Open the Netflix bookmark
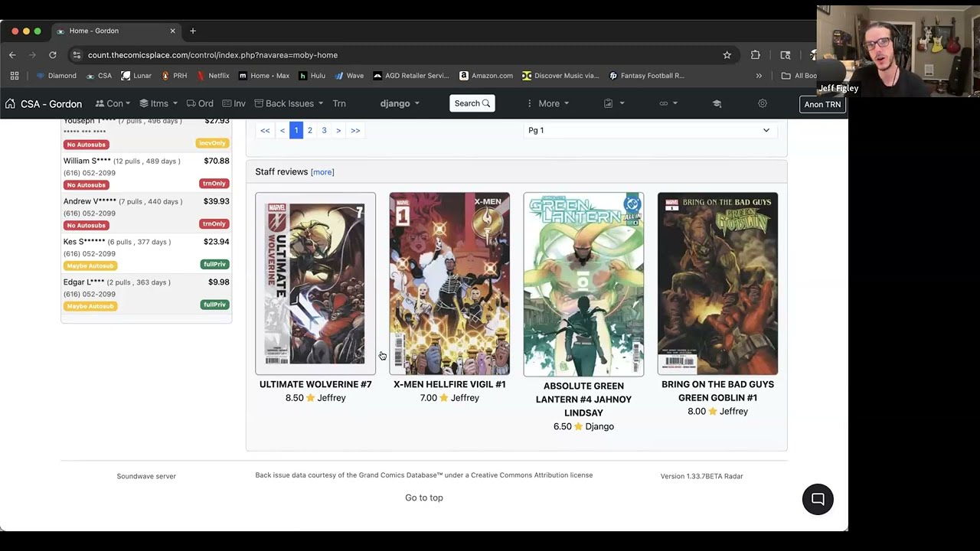 click(x=213, y=76)
